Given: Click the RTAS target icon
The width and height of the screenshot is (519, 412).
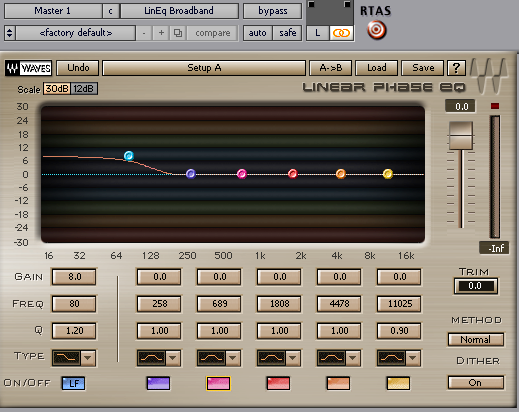Looking at the screenshot, I should point(377,30).
